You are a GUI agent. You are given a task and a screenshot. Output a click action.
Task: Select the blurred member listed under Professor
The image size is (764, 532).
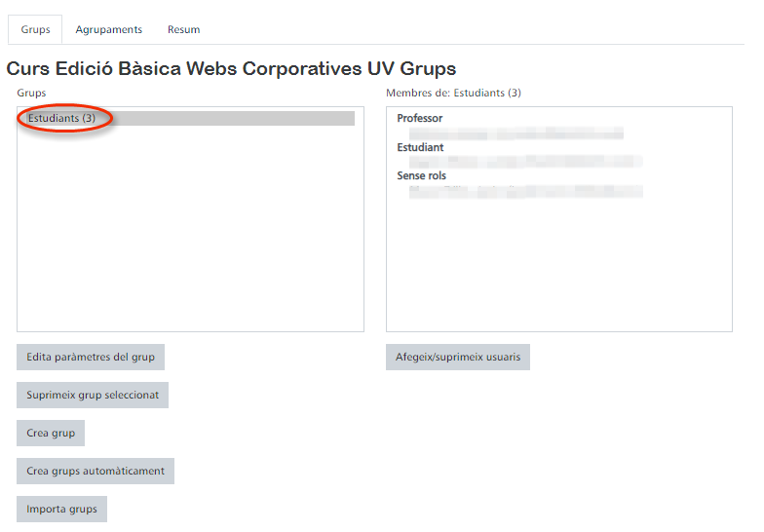516,133
